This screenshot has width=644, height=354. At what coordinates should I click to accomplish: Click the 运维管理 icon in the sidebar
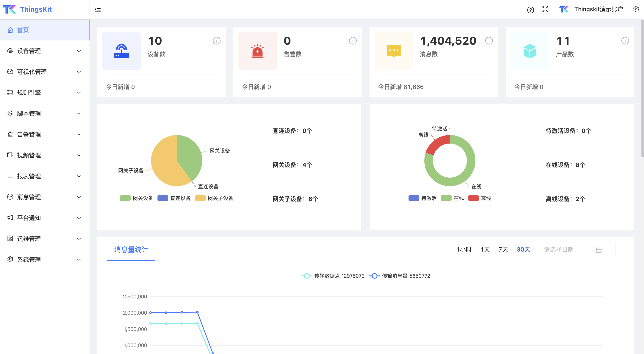[x=10, y=238]
